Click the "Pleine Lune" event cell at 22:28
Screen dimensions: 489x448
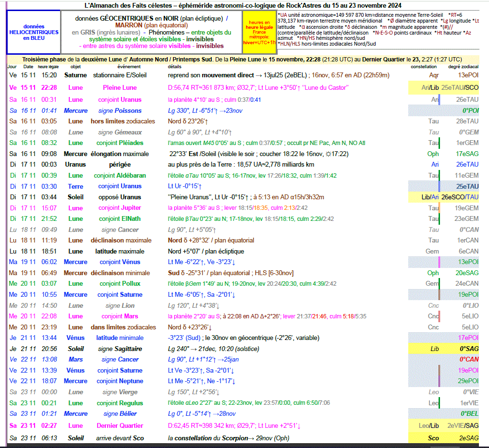(x=120, y=87)
